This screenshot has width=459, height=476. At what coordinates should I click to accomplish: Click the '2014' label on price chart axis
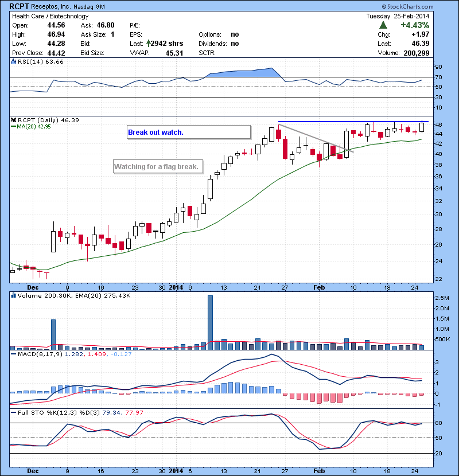pyautogui.click(x=176, y=287)
